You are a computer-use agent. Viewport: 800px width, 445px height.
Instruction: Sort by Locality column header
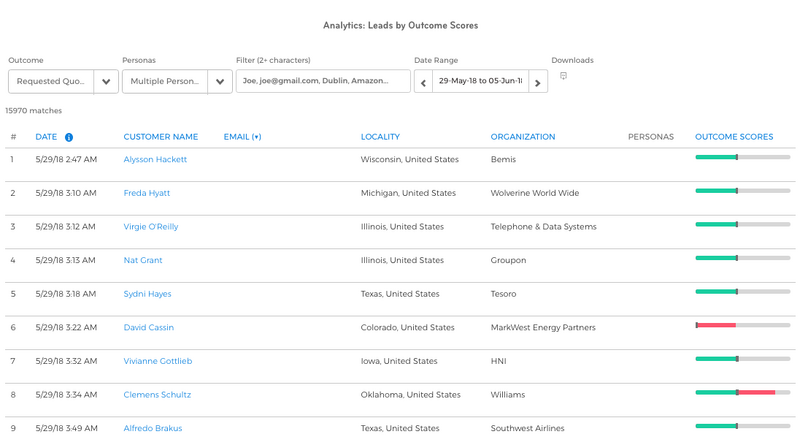pos(380,137)
